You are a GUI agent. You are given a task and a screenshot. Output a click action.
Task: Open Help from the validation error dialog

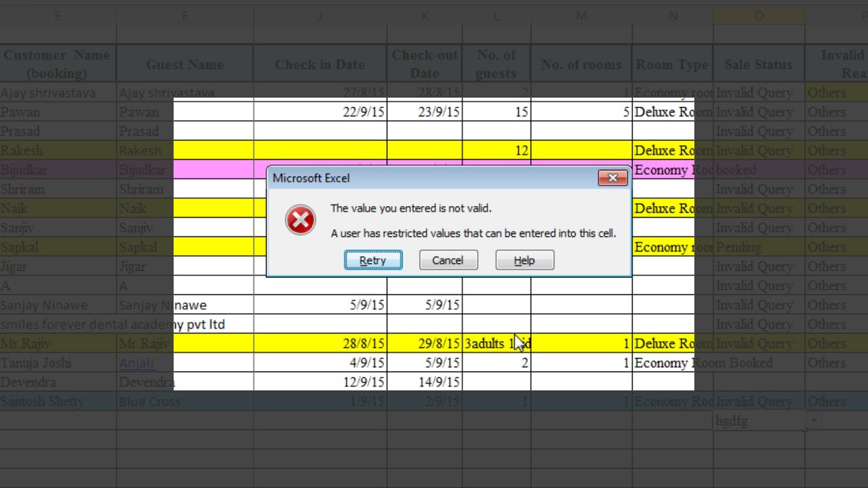(525, 260)
